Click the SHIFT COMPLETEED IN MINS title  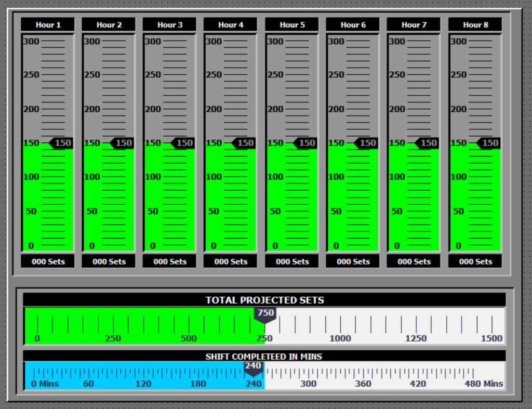point(263,357)
